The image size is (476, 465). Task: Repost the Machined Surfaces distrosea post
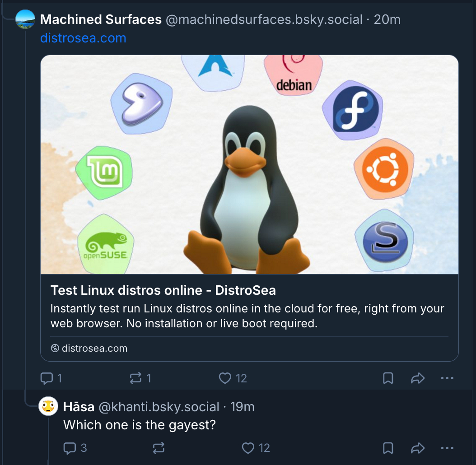[136, 378]
